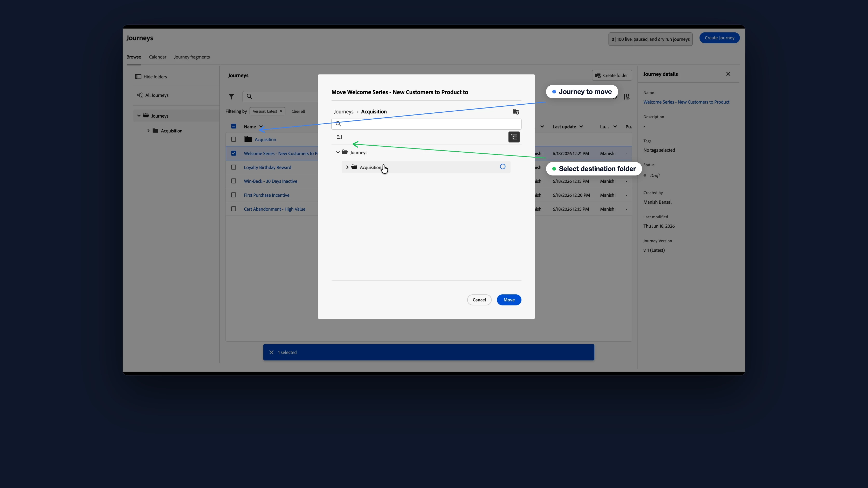The image size is (868, 488).
Task: Click the 6/18/2026 12:21 PM cell
Action: coord(570,153)
